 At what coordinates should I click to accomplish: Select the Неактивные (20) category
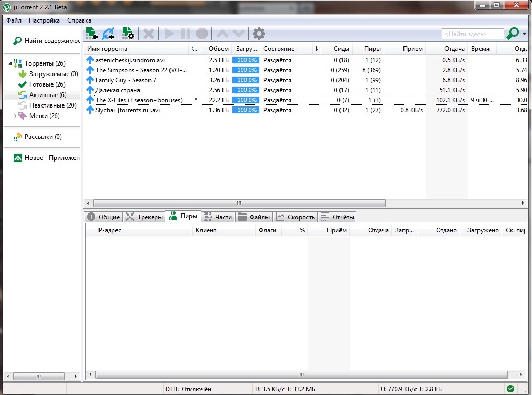[53, 105]
